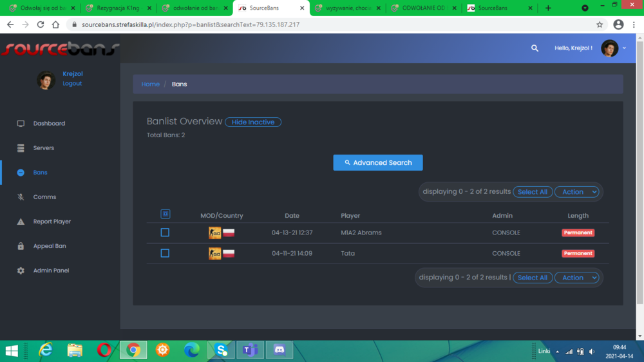Image resolution: width=644 pixels, height=362 pixels.
Task: Click the Bans circle icon
Action: tap(21, 173)
